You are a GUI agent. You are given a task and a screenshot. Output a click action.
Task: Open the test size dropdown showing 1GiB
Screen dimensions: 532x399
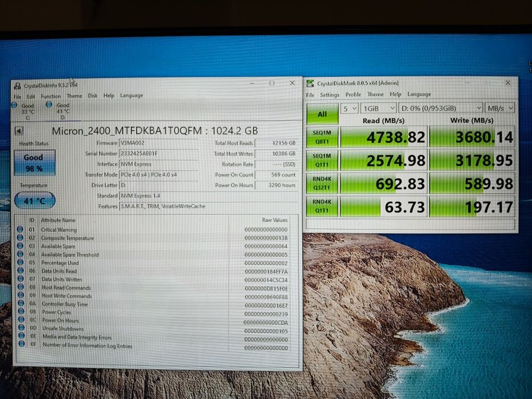pyautogui.click(x=379, y=108)
